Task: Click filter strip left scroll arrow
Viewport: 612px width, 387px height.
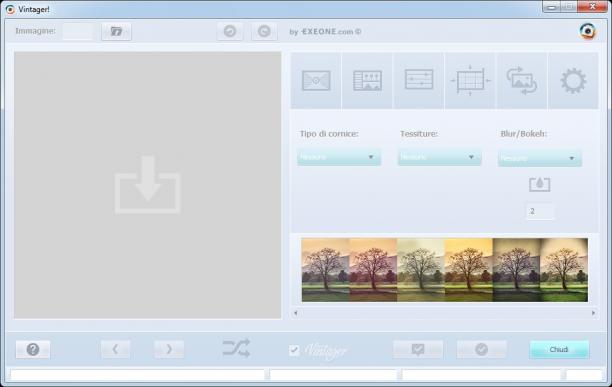Action: 295,313
